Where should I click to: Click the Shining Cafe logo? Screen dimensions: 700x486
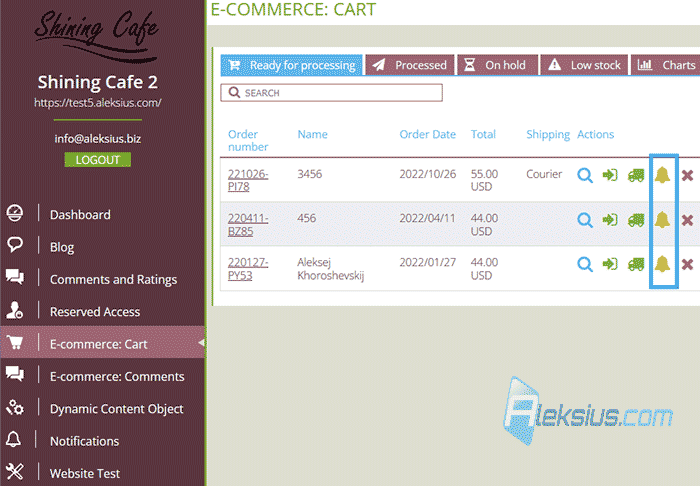coord(97,37)
